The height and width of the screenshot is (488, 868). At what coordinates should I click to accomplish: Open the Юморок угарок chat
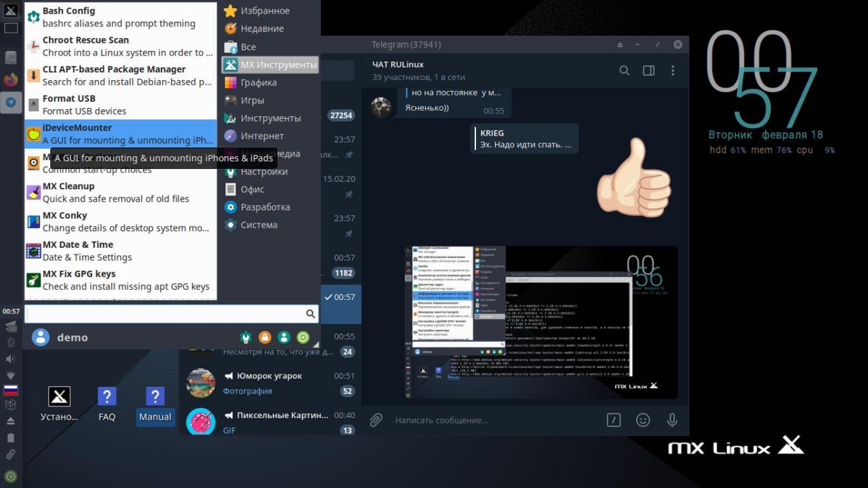click(271, 383)
